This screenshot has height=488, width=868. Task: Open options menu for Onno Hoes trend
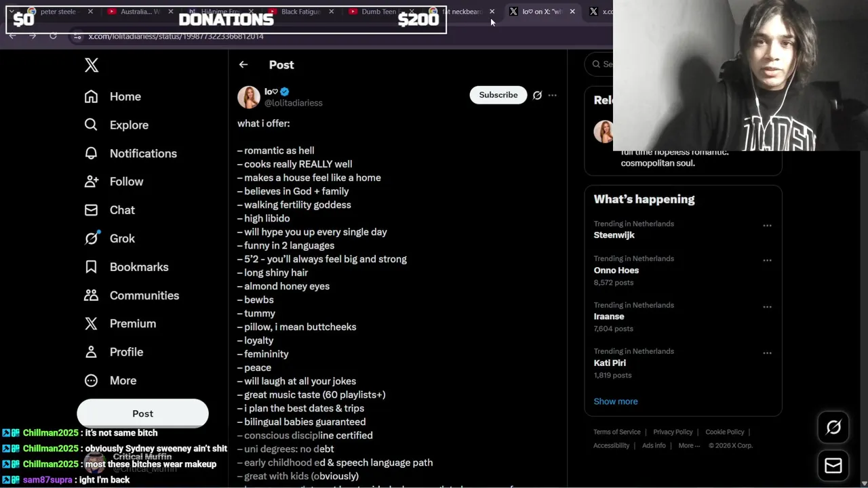[767, 260]
